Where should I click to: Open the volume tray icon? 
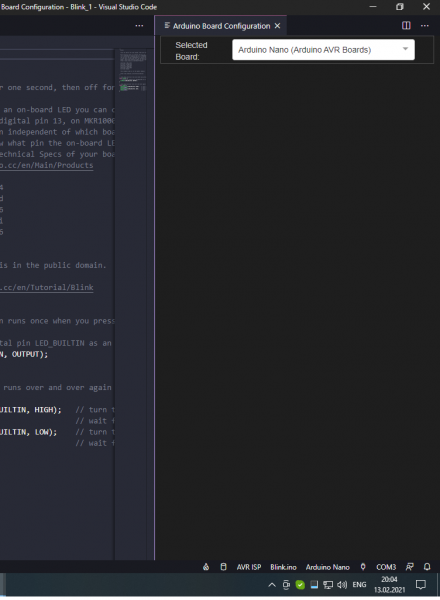pos(342,585)
